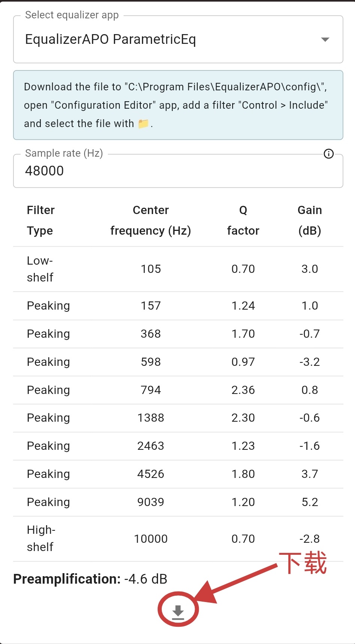Click the 4526 Hz peaking filter frequency
The height and width of the screenshot is (644, 355).
[151, 474]
